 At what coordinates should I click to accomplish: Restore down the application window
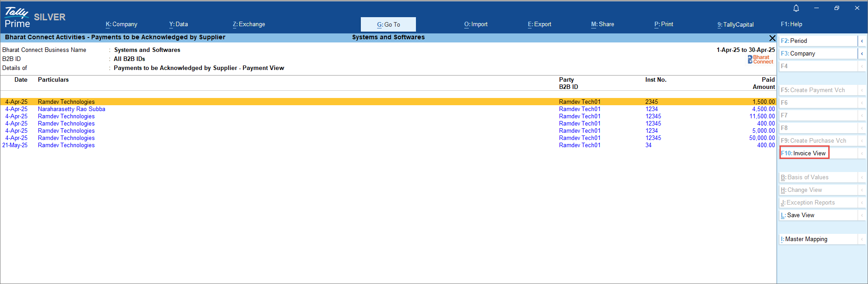tap(836, 8)
